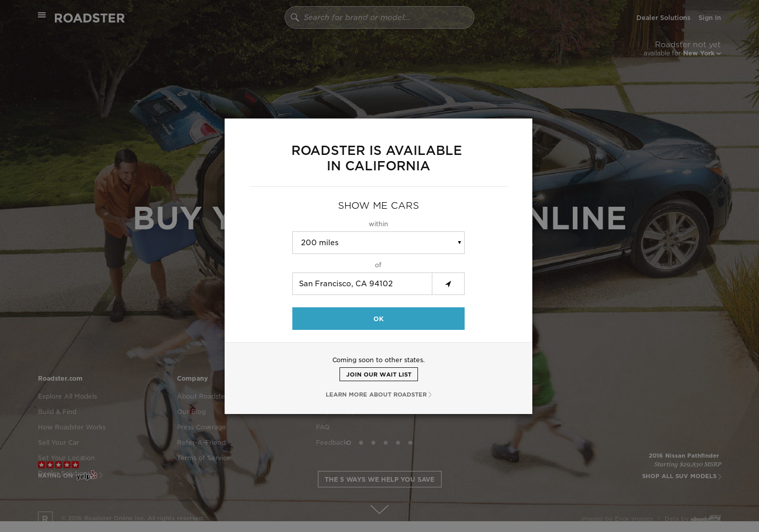Image resolution: width=759 pixels, height=532 pixels.
Task: Use current location arrow icon
Action: click(448, 284)
